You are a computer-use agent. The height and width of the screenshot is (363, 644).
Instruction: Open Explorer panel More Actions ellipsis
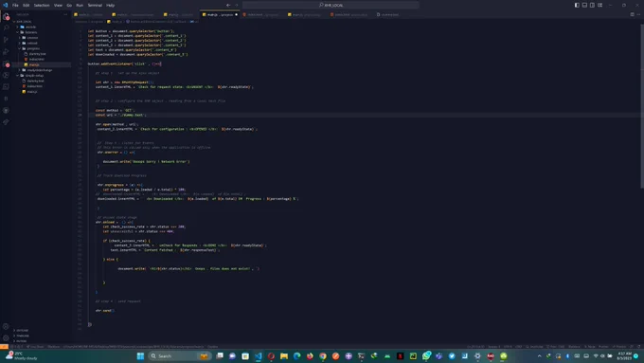65,14
